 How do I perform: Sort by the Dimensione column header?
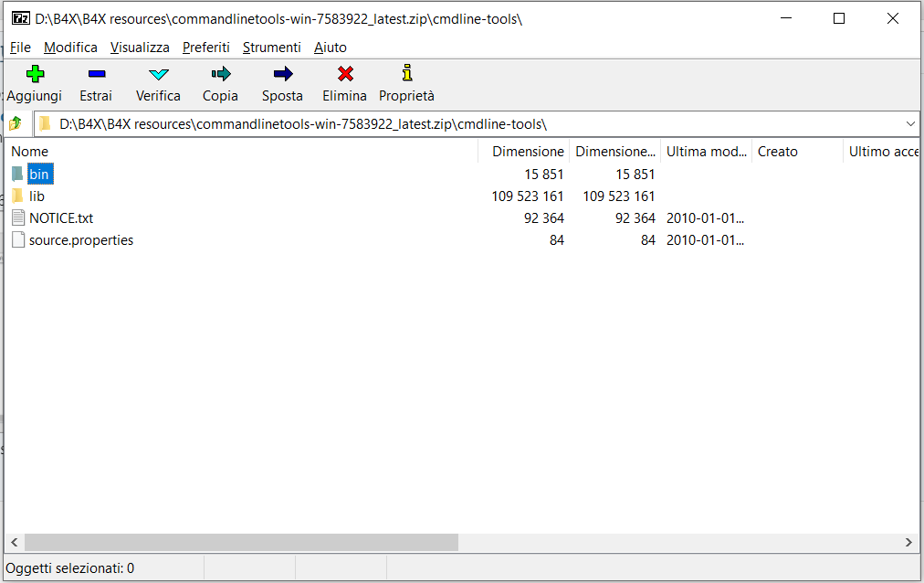point(524,152)
